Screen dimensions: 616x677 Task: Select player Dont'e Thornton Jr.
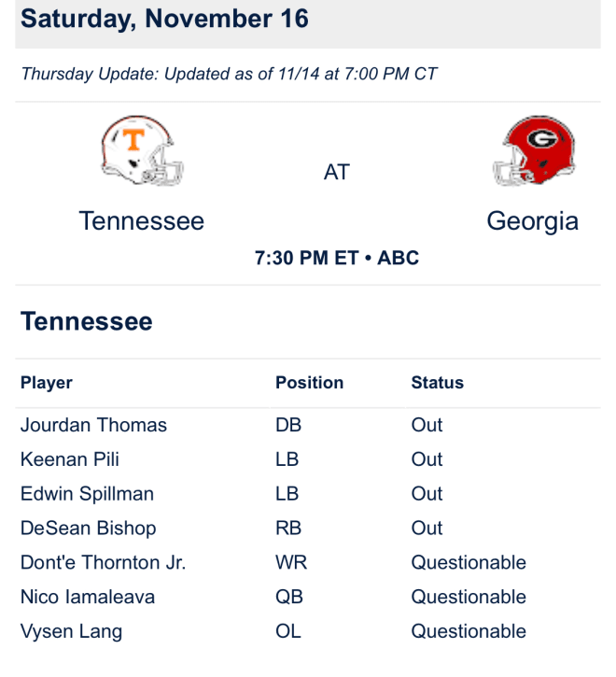pos(104,562)
